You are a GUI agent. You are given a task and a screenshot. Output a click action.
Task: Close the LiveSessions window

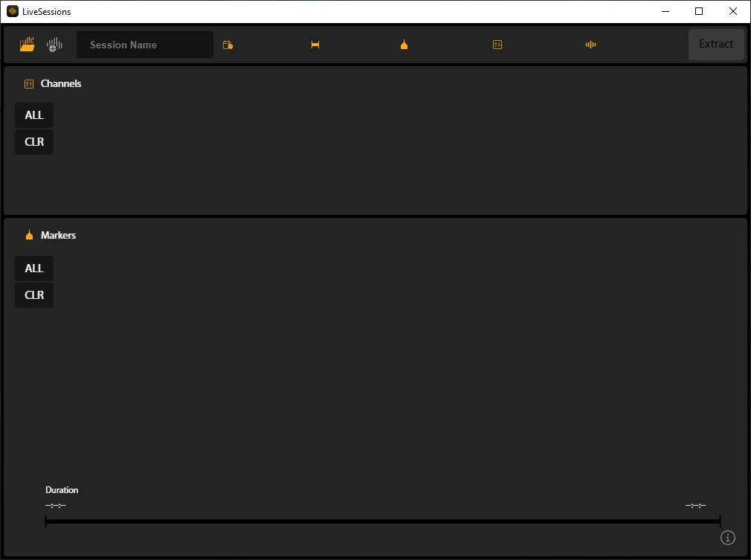coord(733,11)
